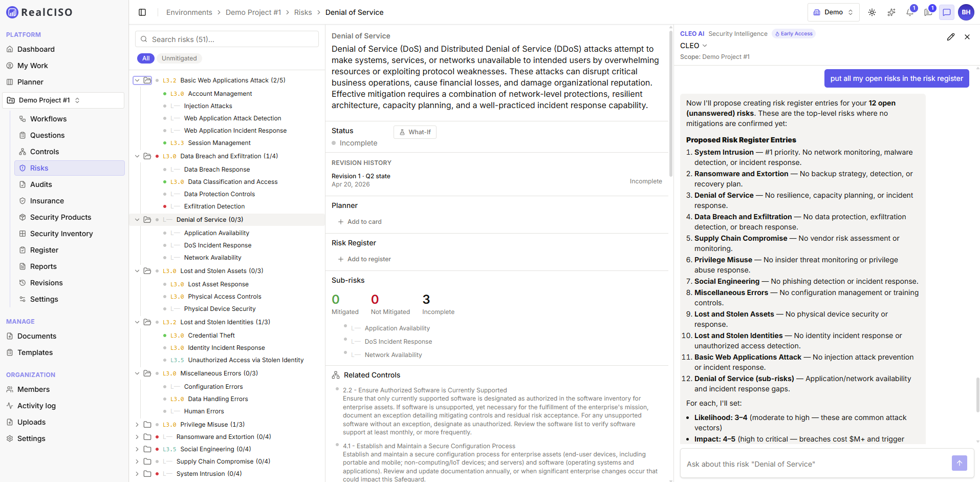The height and width of the screenshot is (482, 980).
Task: Click Revision 1 · Q2 state entry
Action: tap(361, 176)
